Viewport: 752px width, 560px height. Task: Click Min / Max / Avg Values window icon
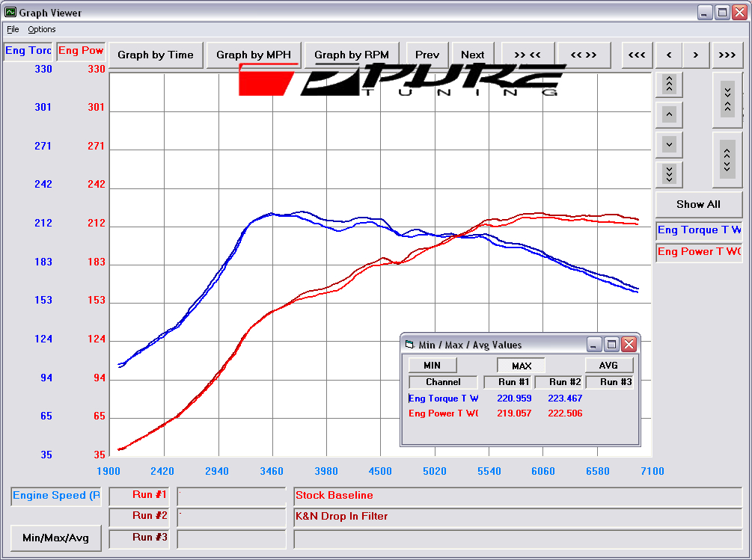[409, 345]
